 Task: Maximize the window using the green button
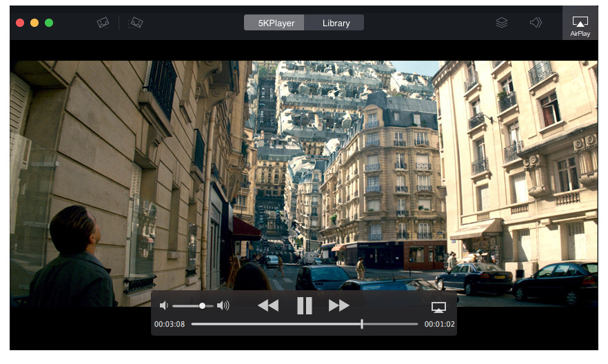coord(49,23)
